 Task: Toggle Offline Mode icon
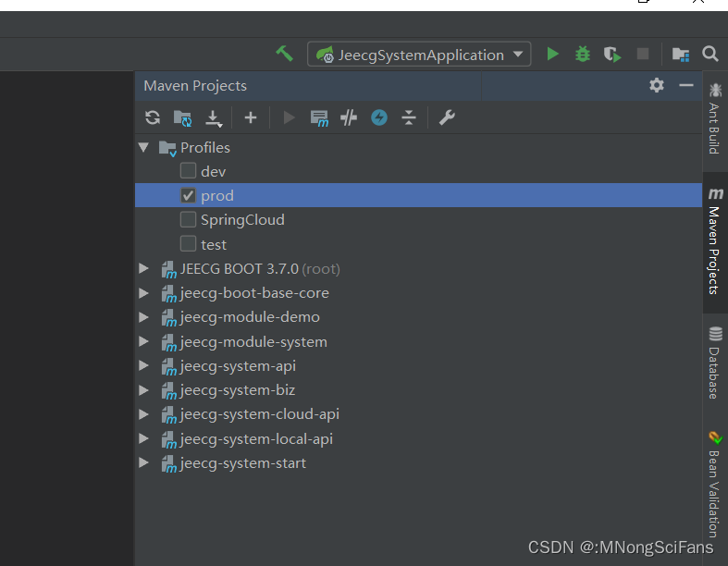[x=349, y=117]
